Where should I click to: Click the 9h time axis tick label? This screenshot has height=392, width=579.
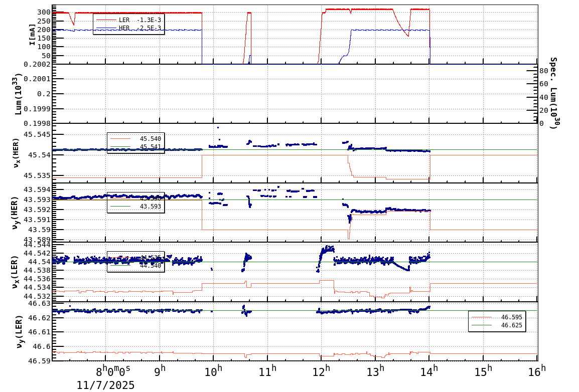(x=160, y=370)
